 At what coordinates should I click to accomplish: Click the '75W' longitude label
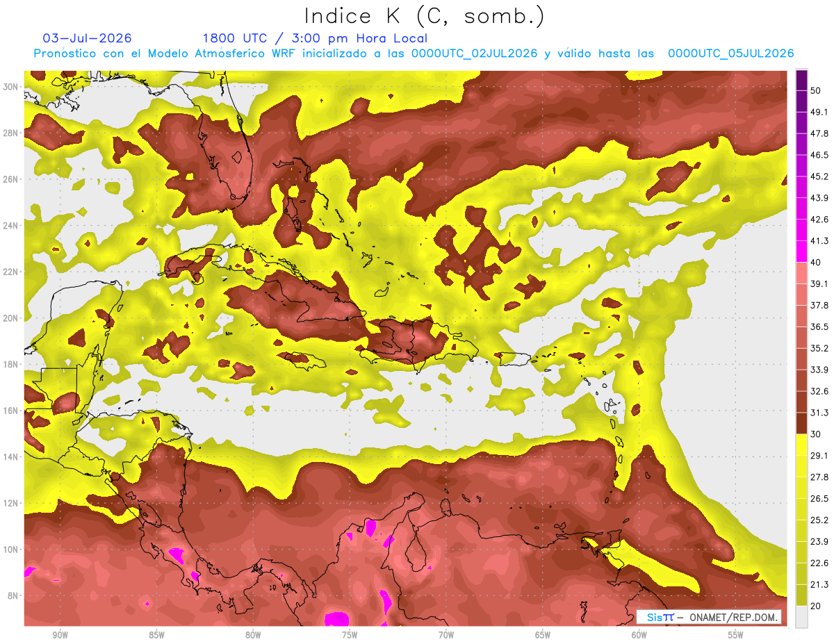click(350, 636)
